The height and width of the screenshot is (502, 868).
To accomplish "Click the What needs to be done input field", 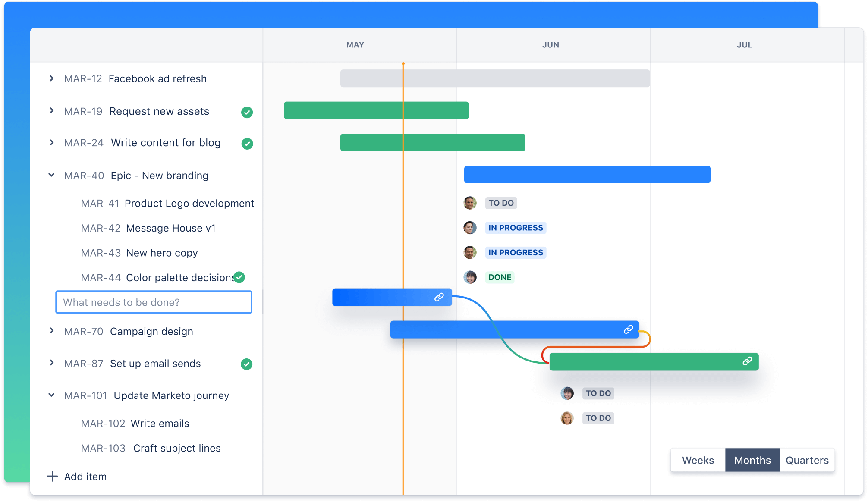I will tap(153, 302).
